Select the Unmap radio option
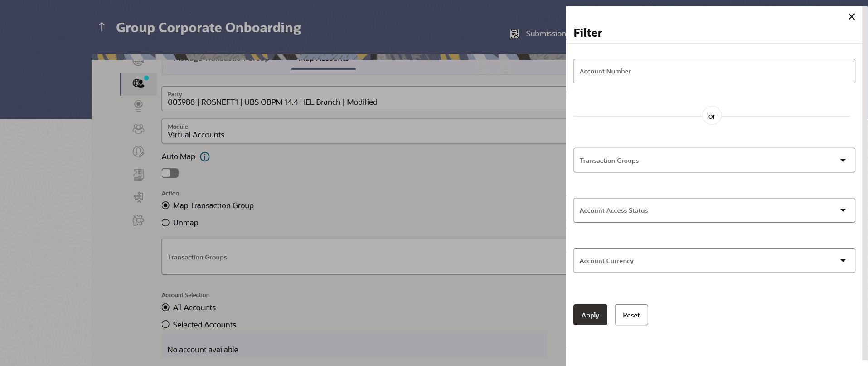This screenshot has width=868, height=366. pos(165,223)
